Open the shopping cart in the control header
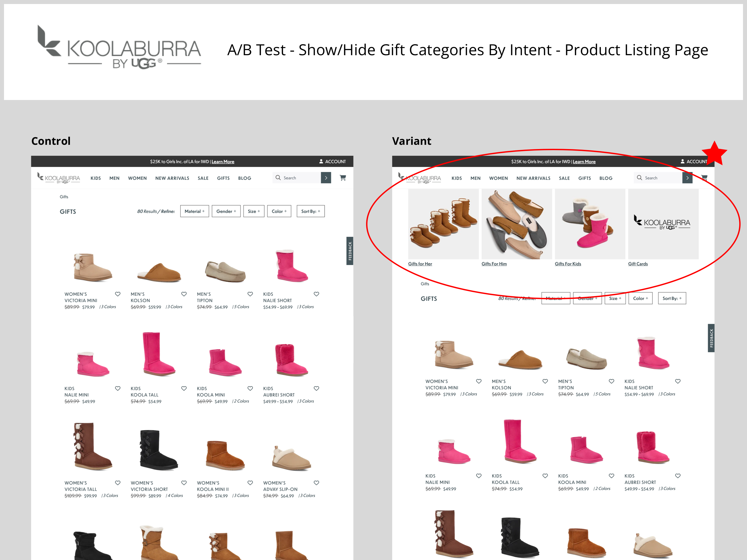Image resolution: width=747 pixels, height=560 pixels. 343,178
